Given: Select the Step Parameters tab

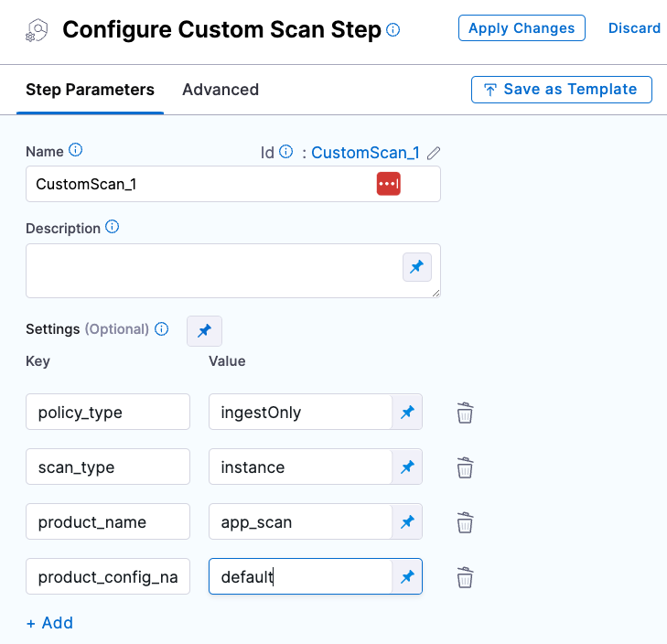Looking at the screenshot, I should (90, 90).
